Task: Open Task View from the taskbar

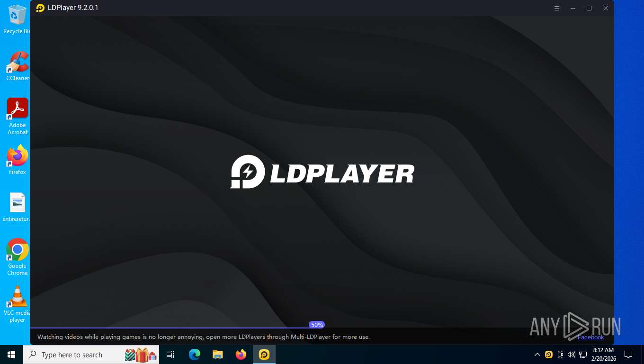Action: 170,355
